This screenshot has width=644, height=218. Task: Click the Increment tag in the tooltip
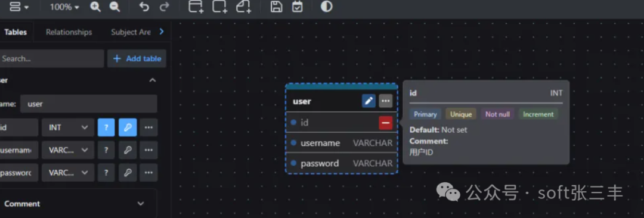pos(538,114)
